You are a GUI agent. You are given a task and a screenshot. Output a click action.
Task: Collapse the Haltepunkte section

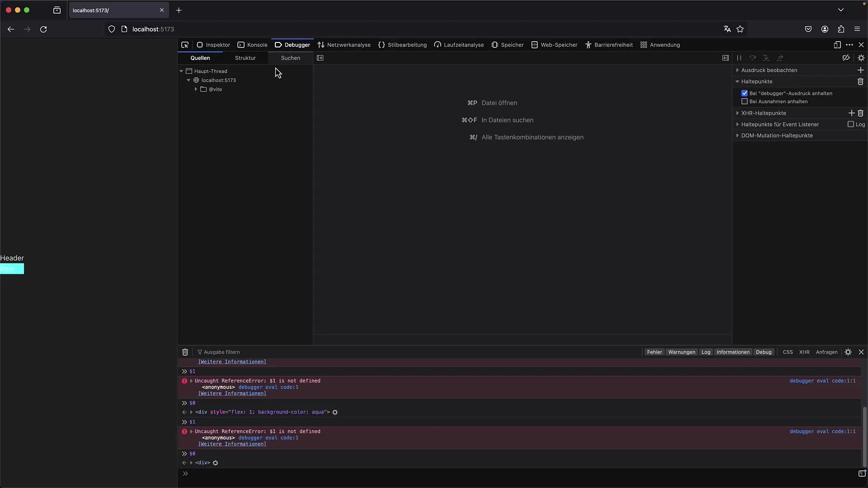pyautogui.click(x=756, y=81)
